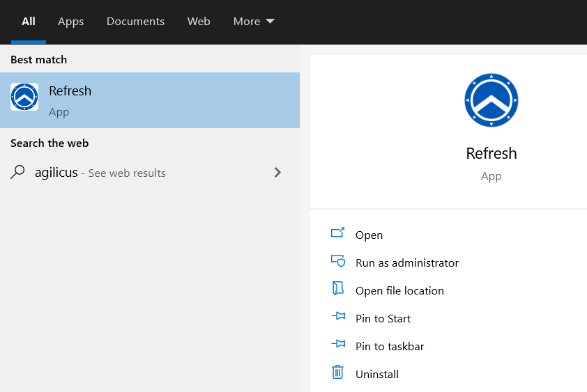Click the Refresh app icon in Best match
The width and height of the screenshot is (587, 392).
pyautogui.click(x=24, y=97)
